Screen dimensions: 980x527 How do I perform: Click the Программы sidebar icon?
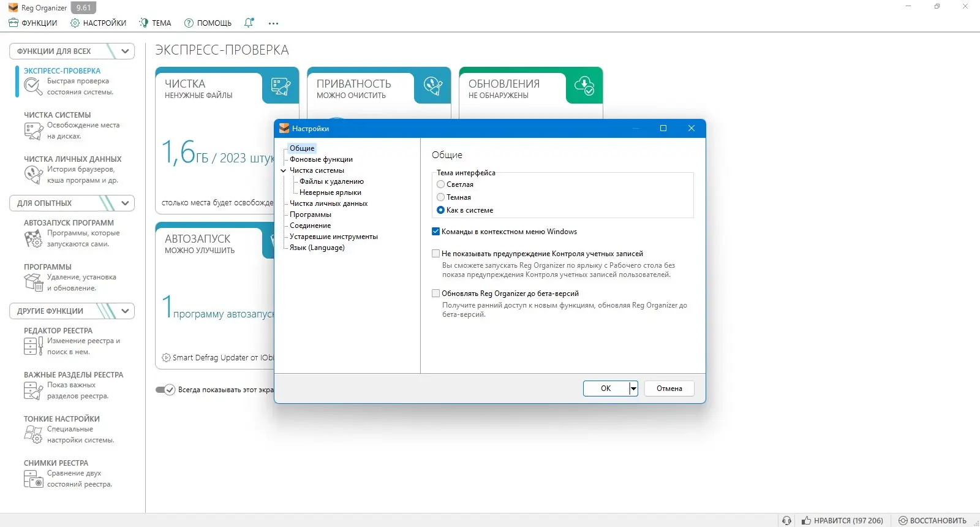pos(33,282)
